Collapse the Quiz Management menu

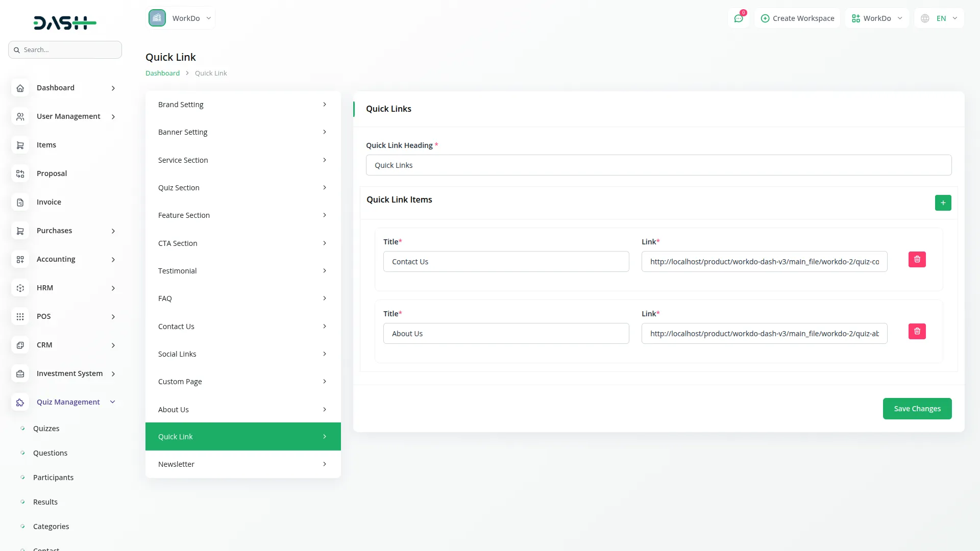click(112, 402)
